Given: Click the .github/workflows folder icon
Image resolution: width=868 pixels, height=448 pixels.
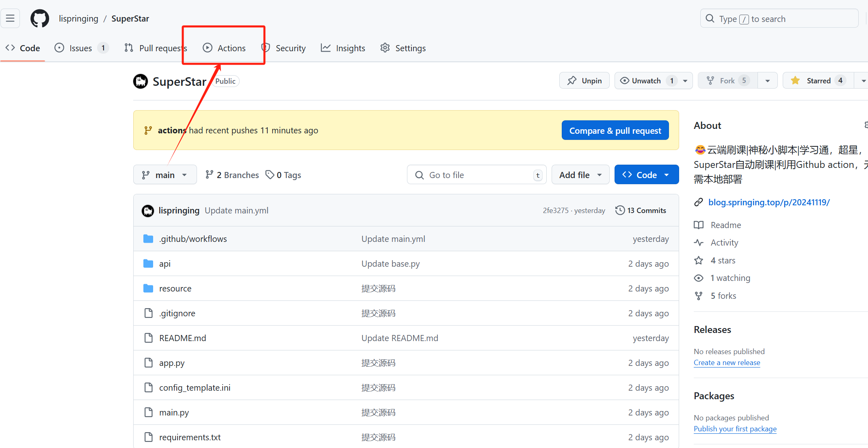Looking at the screenshot, I should (148, 239).
